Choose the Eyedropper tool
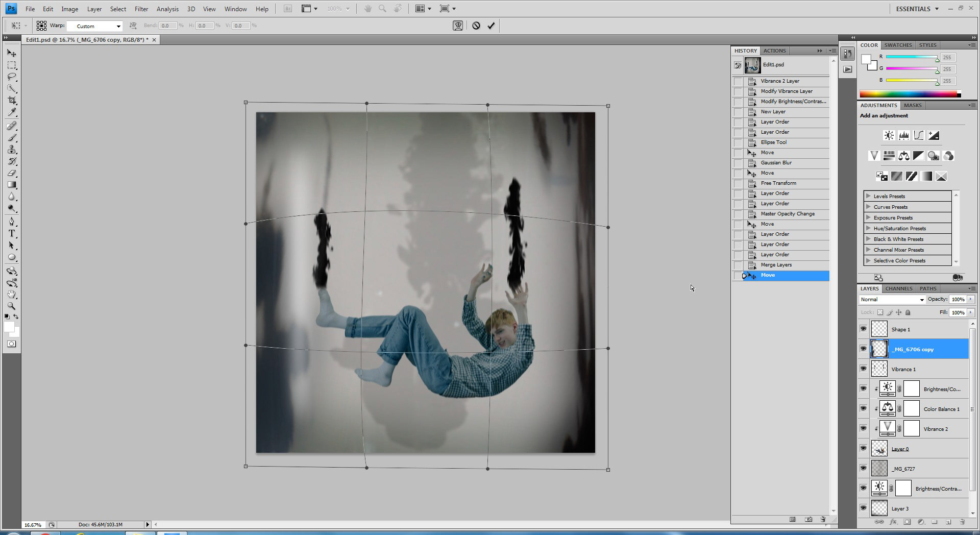Screen dimensions: 980x535 click(x=12, y=112)
